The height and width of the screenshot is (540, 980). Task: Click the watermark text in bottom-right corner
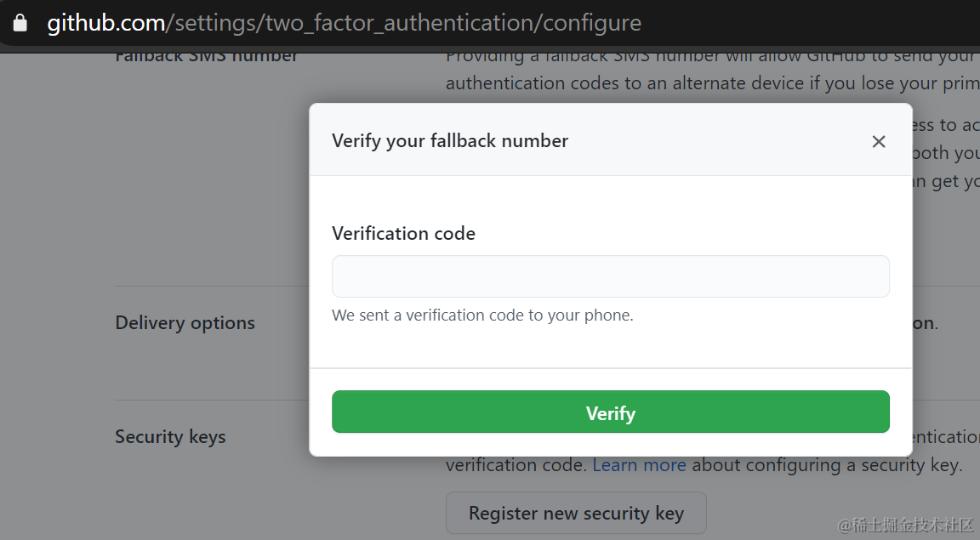904,524
